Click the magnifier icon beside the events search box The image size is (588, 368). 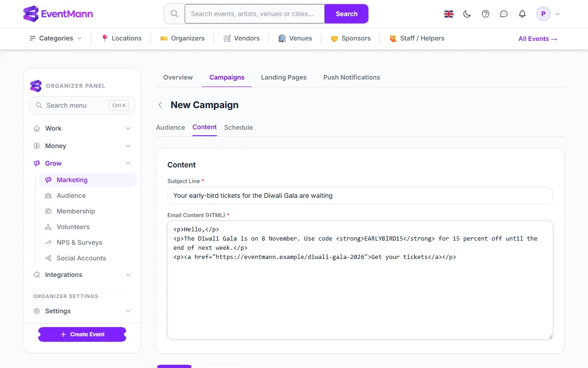pyautogui.click(x=175, y=14)
